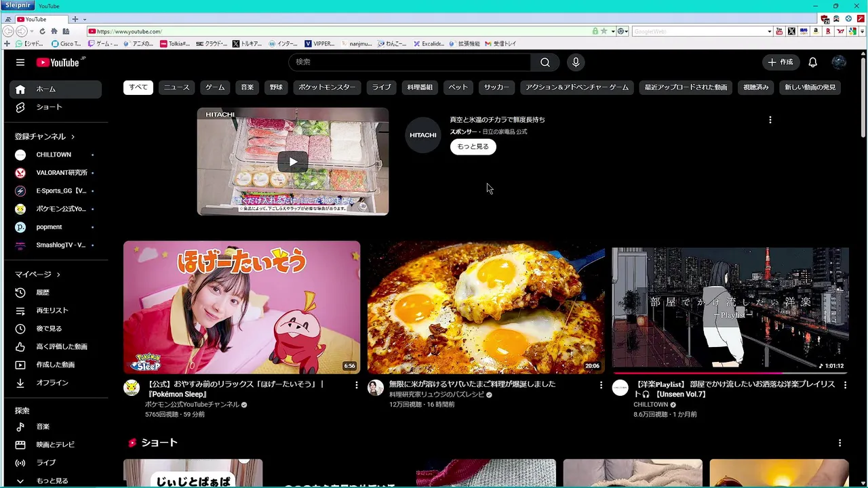This screenshot has height=488, width=868.
Task: Open the rendering engine dropdown
Action: point(622,31)
